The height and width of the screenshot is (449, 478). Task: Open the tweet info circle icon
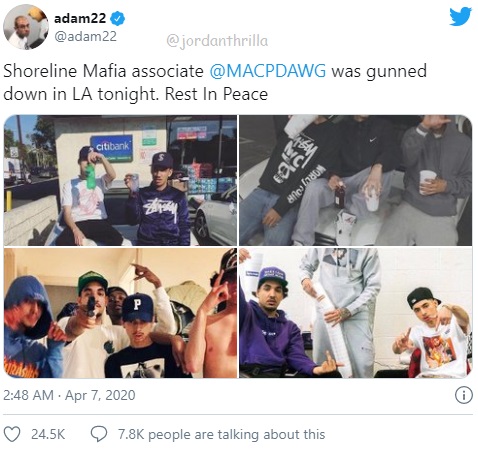click(464, 395)
